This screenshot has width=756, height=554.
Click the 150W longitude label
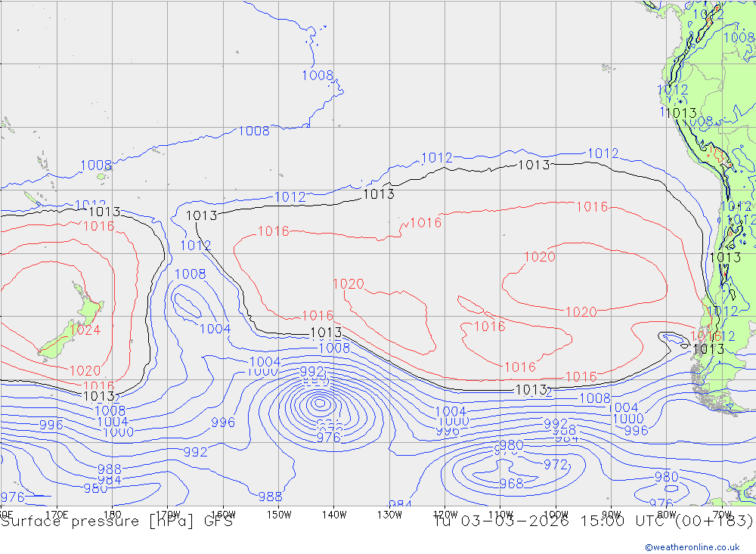[x=279, y=515]
